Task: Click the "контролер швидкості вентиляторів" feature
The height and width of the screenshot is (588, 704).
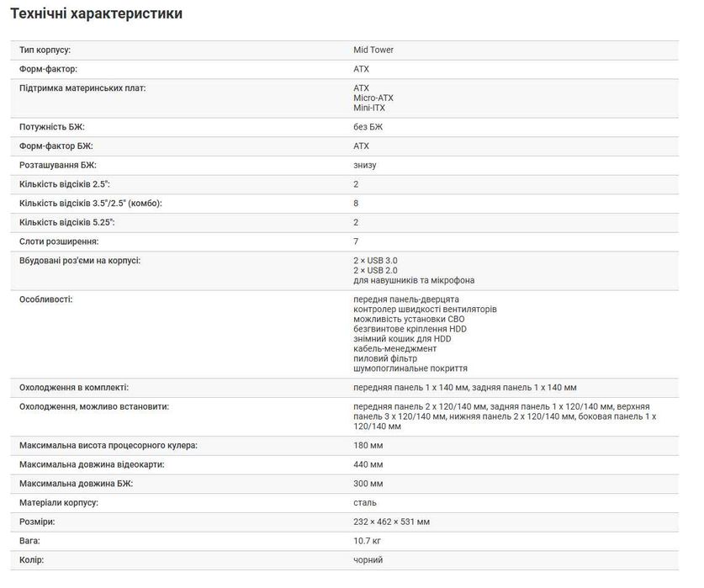Action: pyautogui.click(x=426, y=309)
